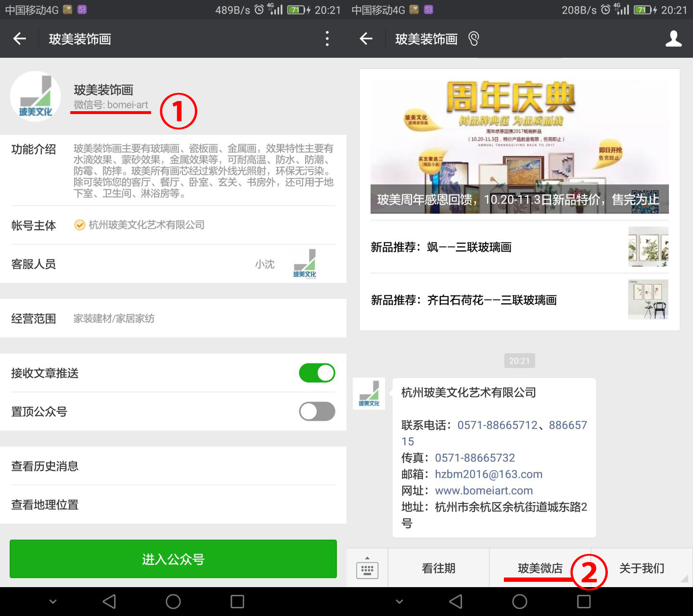This screenshot has width=693, height=616.
Task: Open the account profile person icon
Action: (x=673, y=38)
